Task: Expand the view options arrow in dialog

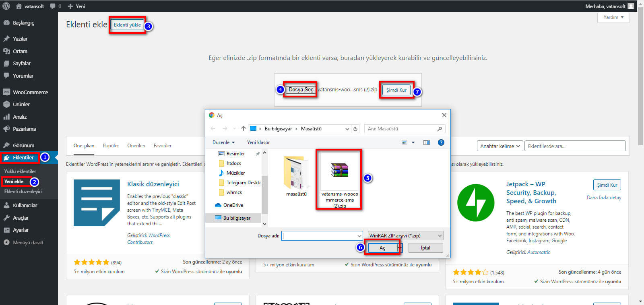Action: tap(413, 142)
